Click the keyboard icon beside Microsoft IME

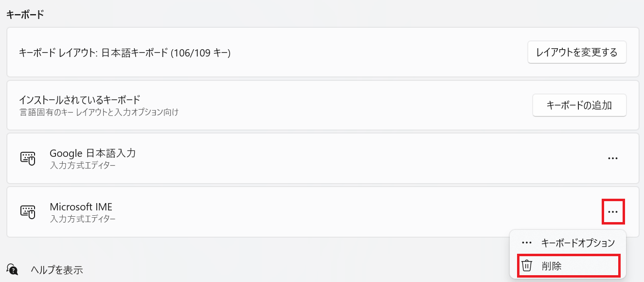(x=28, y=212)
